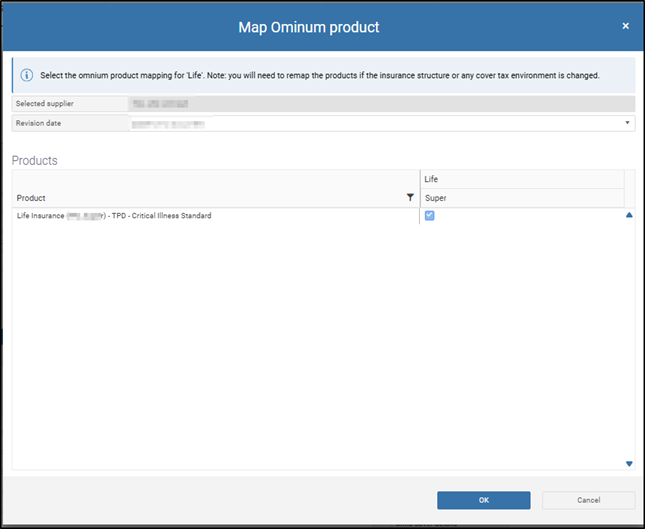Click the Selected supplier value field
Image resolution: width=645 pixels, height=529 pixels.
(380, 103)
